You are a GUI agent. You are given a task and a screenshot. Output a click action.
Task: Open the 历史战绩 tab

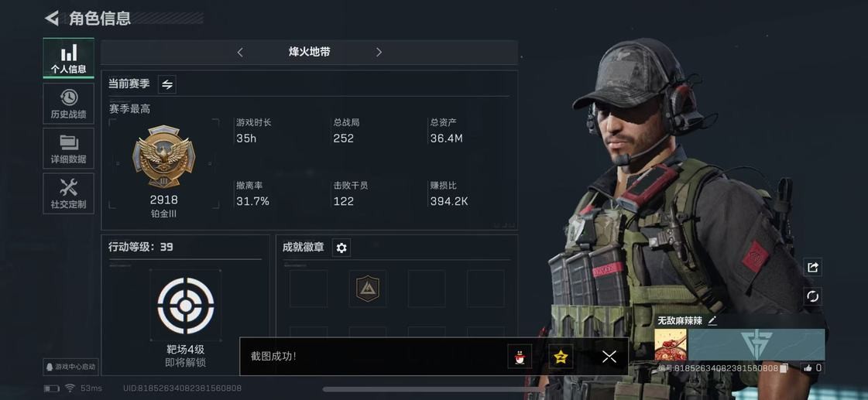(x=69, y=104)
